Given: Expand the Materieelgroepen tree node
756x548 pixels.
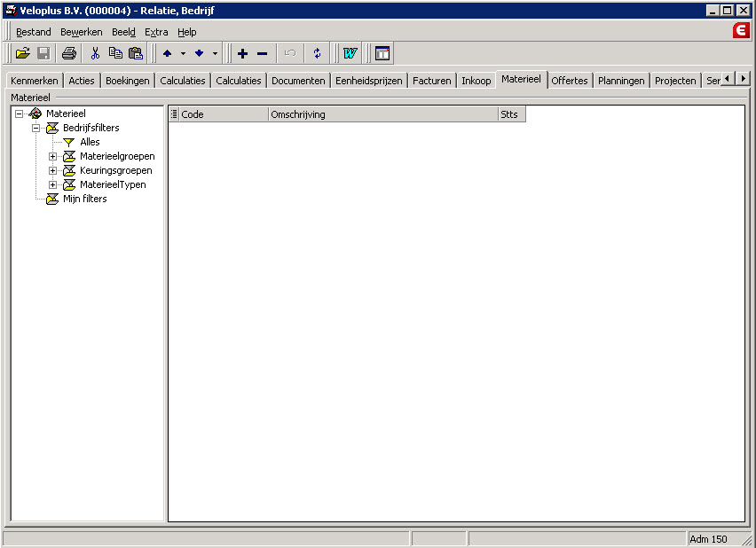Looking at the screenshot, I should click(52, 157).
